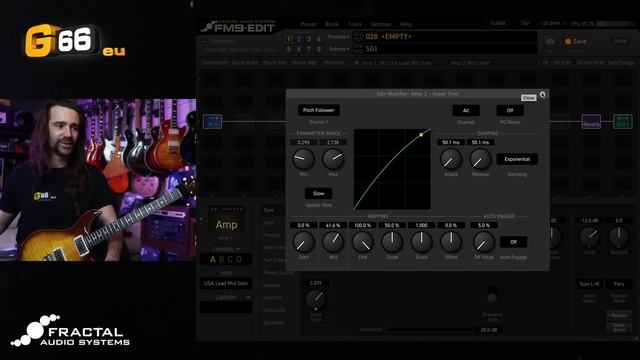
Task: Select amp channel B
Action: click(x=222, y=259)
